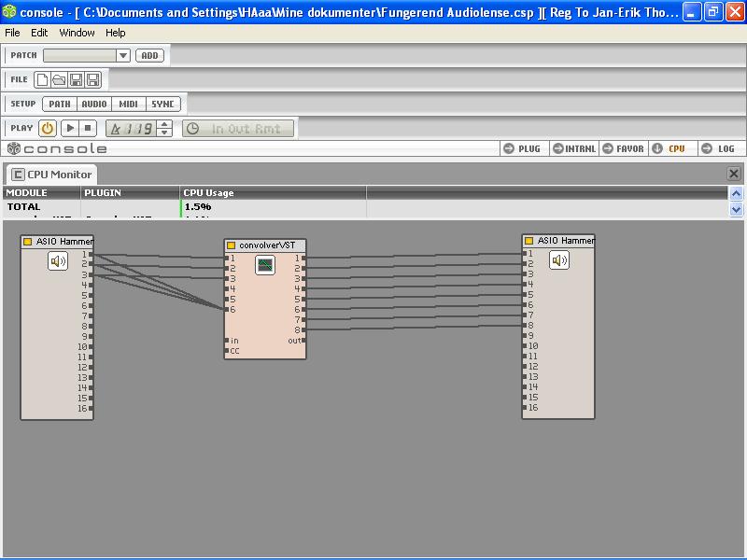Image resolution: width=747 pixels, height=560 pixels.
Task: Close the CPU Monitor panel
Action: click(x=734, y=174)
